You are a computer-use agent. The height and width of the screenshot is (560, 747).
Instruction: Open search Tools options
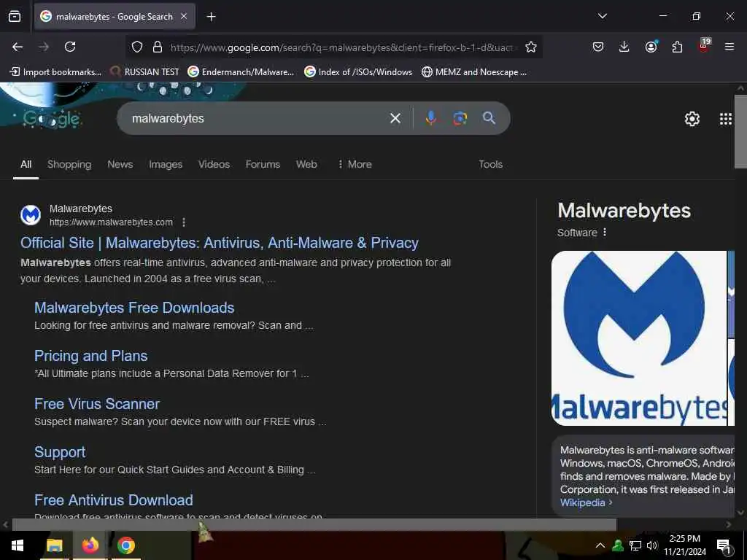tap(491, 164)
